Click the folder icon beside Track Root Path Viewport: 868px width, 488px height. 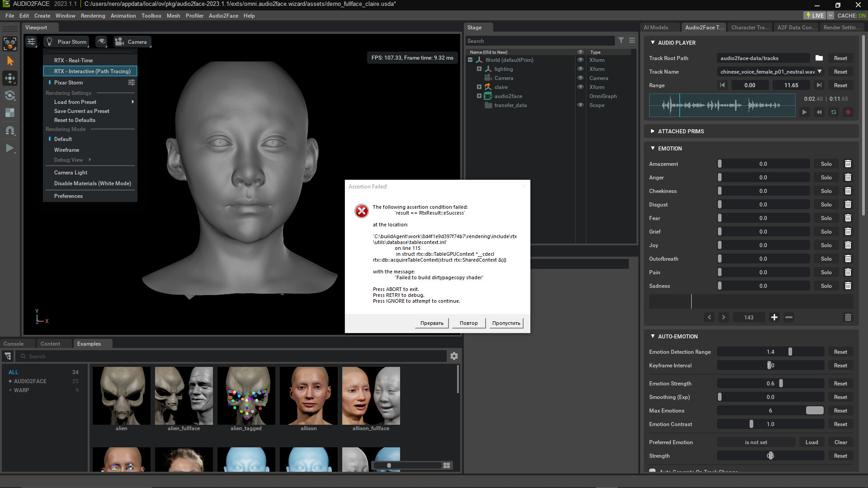tap(819, 58)
